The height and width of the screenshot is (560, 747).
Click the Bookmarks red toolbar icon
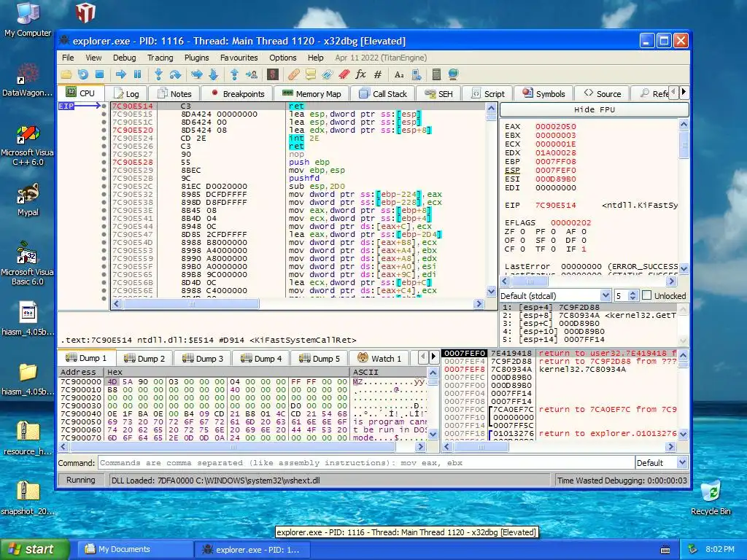[x=344, y=74]
